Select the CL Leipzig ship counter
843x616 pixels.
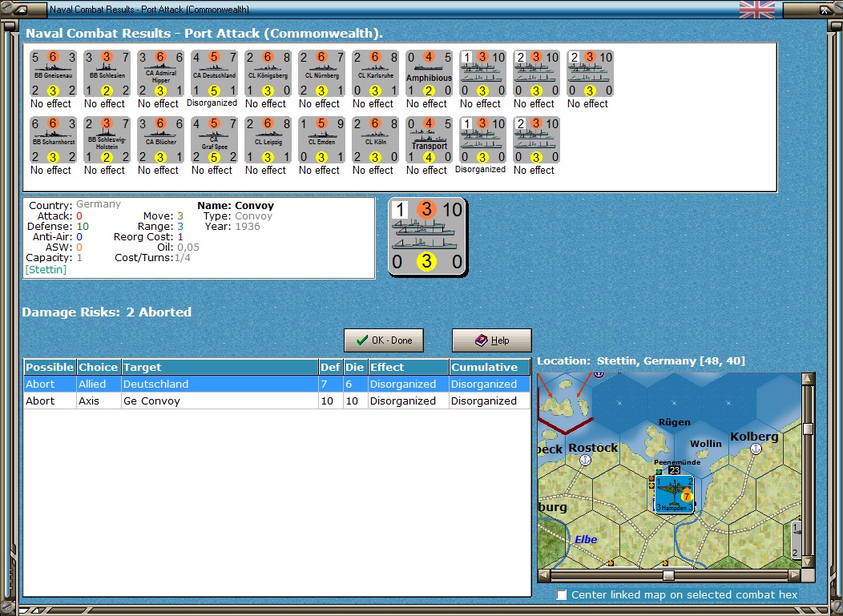tap(268, 139)
